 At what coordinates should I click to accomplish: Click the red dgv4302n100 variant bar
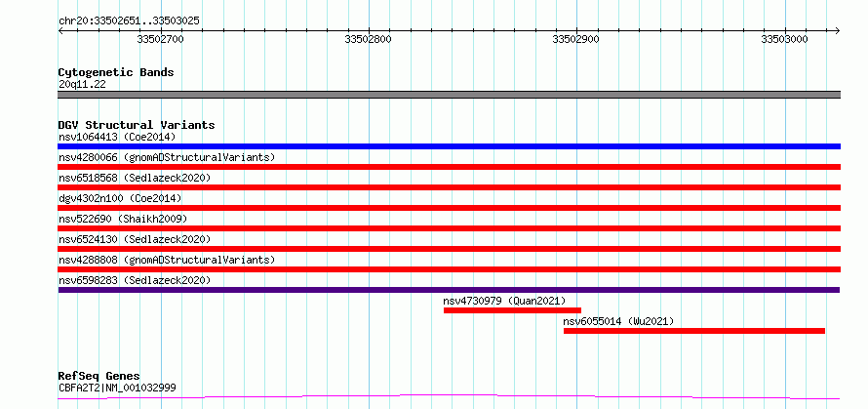(449, 208)
